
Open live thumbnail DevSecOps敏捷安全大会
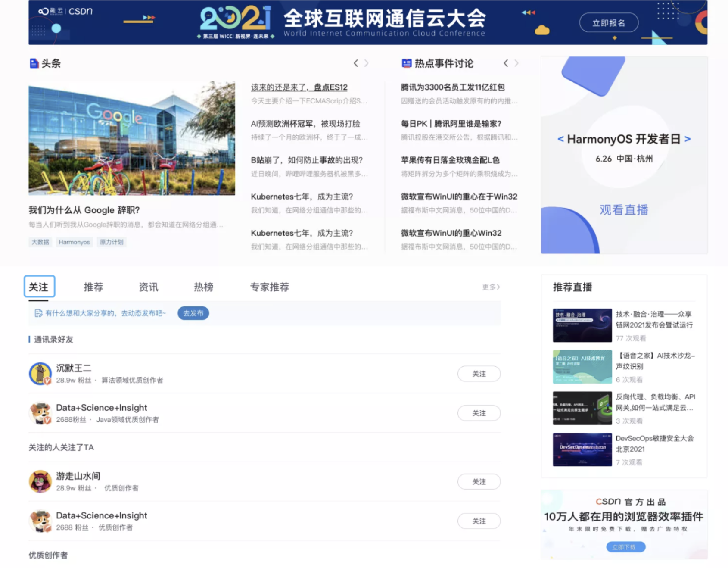[x=582, y=449]
